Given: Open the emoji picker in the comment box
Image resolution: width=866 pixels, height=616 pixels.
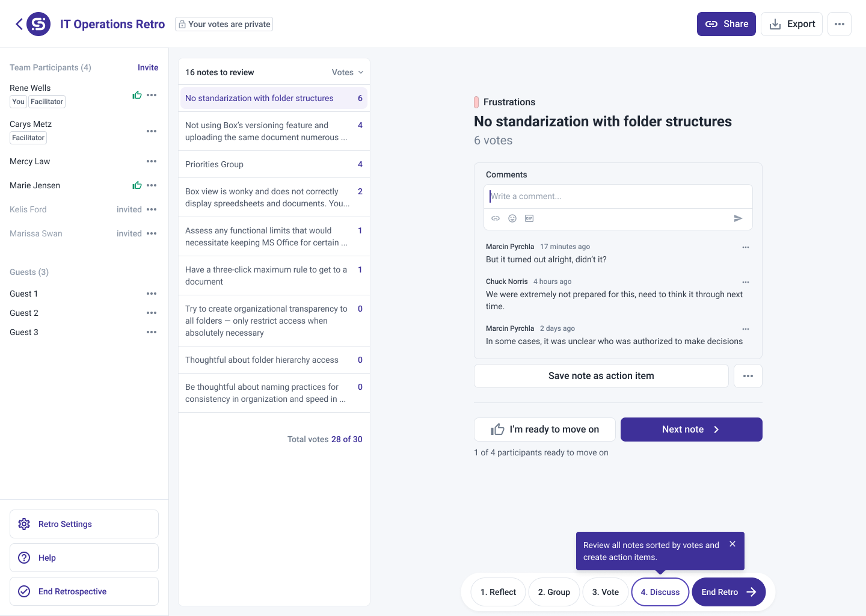Looking at the screenshot, I should point(512,218).
